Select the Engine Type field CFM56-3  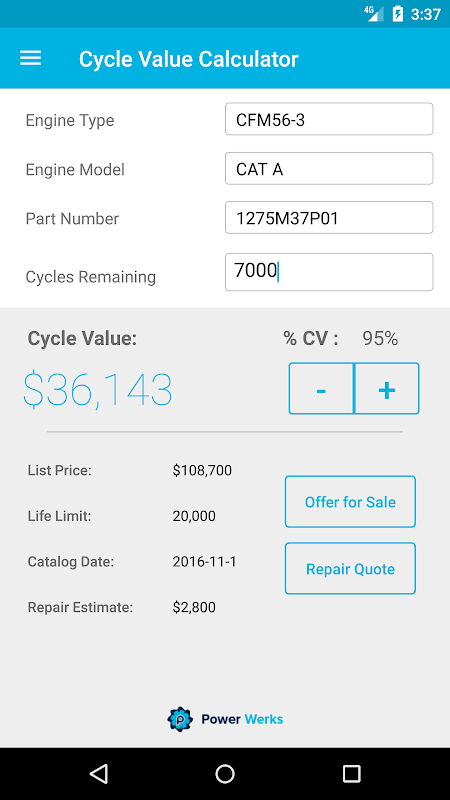[x=329, y=119]
